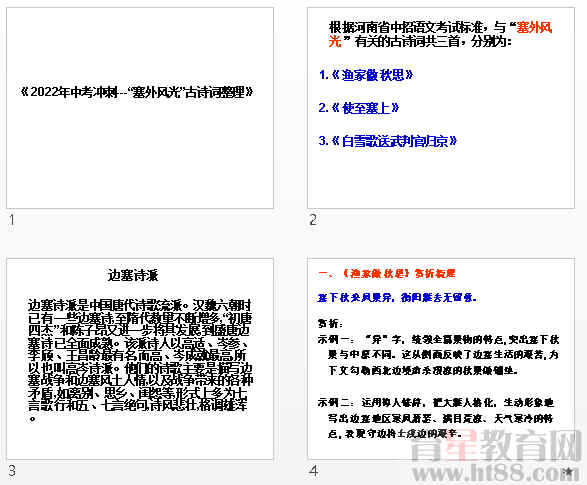Click the slide number 3 label

(x=12, y=470)
